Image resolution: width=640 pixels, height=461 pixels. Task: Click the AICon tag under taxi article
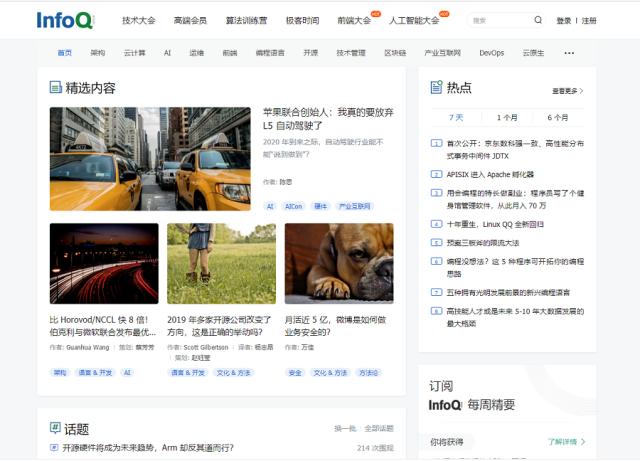pos(293,206)
